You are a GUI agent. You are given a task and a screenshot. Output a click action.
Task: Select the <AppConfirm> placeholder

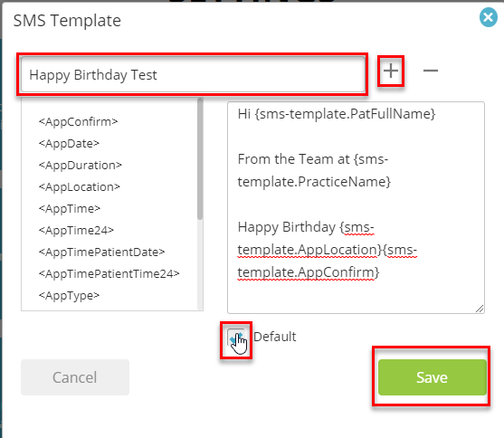(x=78, y=121)
